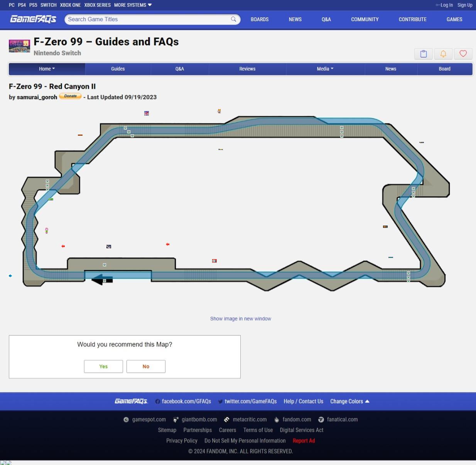The width and height of the screenshot is (476, 465).
Task: Open the Boards menu in header
Action: coord(259,19)
